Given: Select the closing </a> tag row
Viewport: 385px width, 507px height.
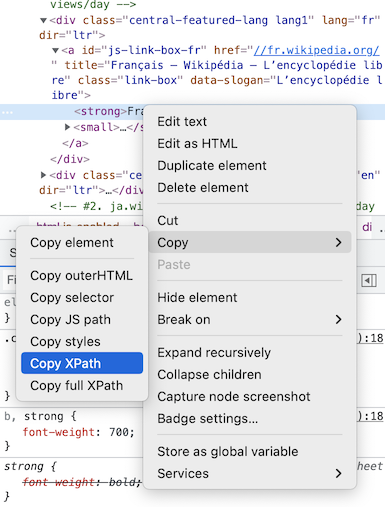Looking at the screenshot, I should click(x=75, y=143).
